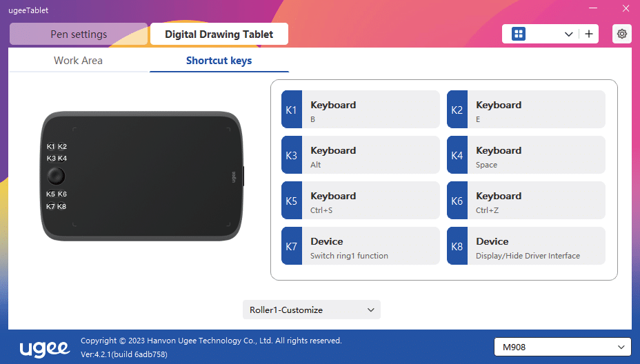Image resolution: width=640 pixels, height=364 pixels.
Task: Click the copyright Hanvon Ugee text
Action: point(211,341)
